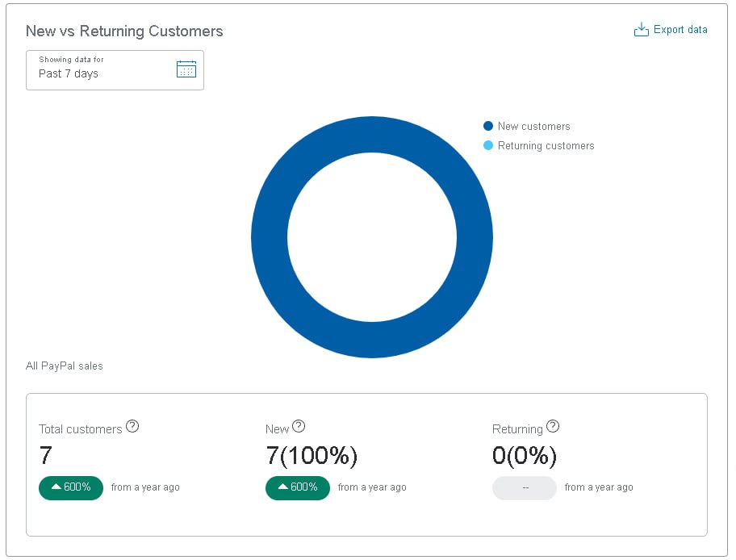Viewport: 736px width, 560px height.
Task: Click the New vs Returning Customers heading
Action: 124,31
